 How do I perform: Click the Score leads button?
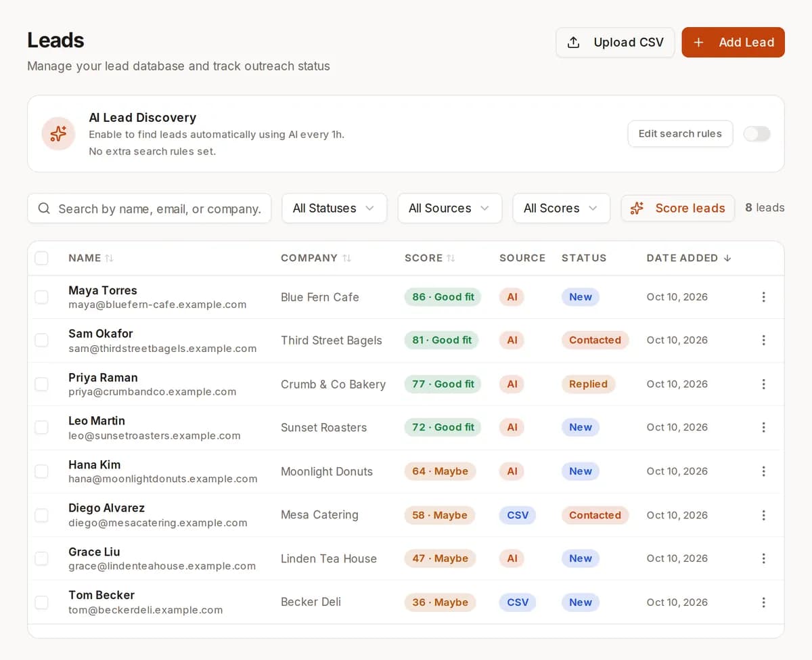tap(677, 208)
